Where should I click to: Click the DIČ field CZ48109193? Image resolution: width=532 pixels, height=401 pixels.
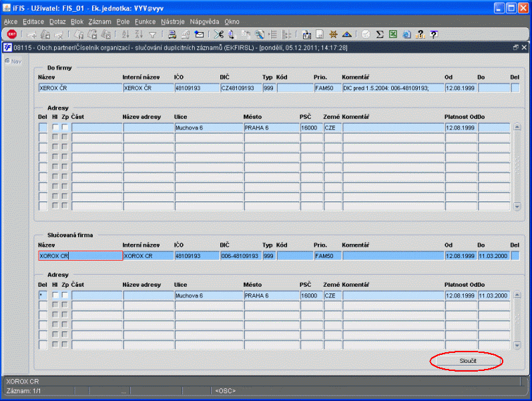coord(241,88)
